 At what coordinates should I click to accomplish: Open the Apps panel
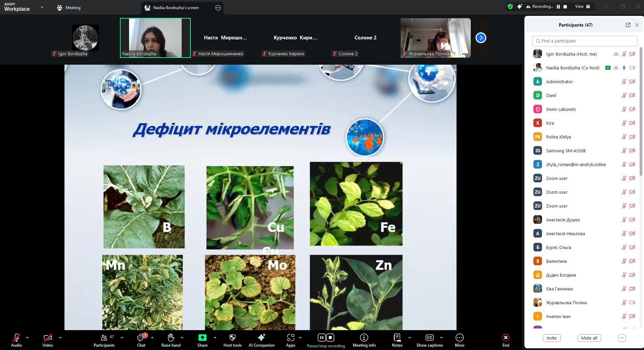(290, 340)
